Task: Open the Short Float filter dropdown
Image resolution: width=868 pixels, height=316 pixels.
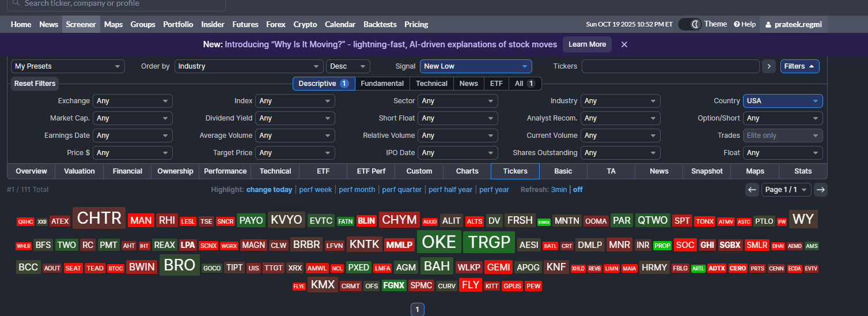Action: point(458,118)
